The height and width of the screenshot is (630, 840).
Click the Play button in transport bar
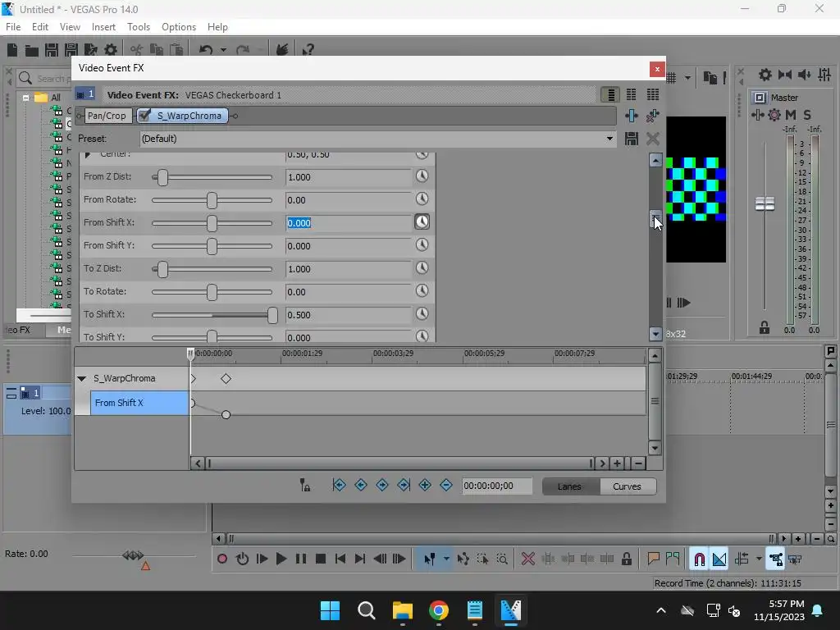pyautogui.click(x=281, y=559)
